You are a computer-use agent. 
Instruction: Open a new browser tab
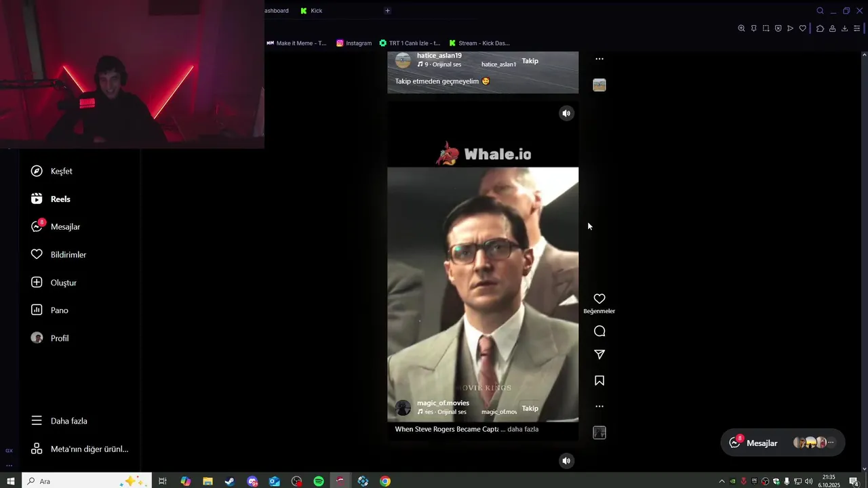[x=387, y=10]
